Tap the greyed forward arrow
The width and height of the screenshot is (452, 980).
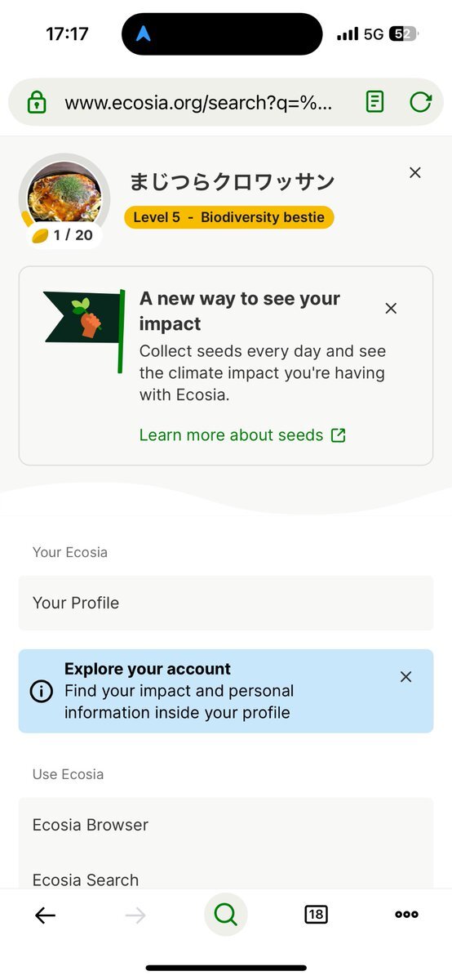(135, 915)
